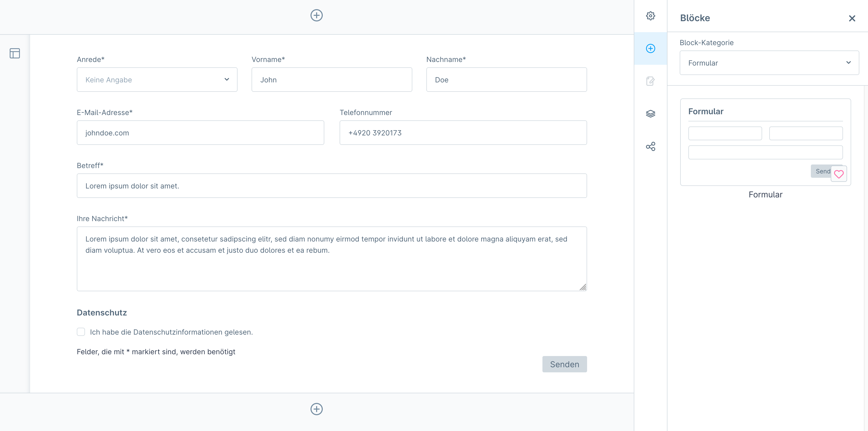Open the layout icon left of the form

tap(15, 53)
